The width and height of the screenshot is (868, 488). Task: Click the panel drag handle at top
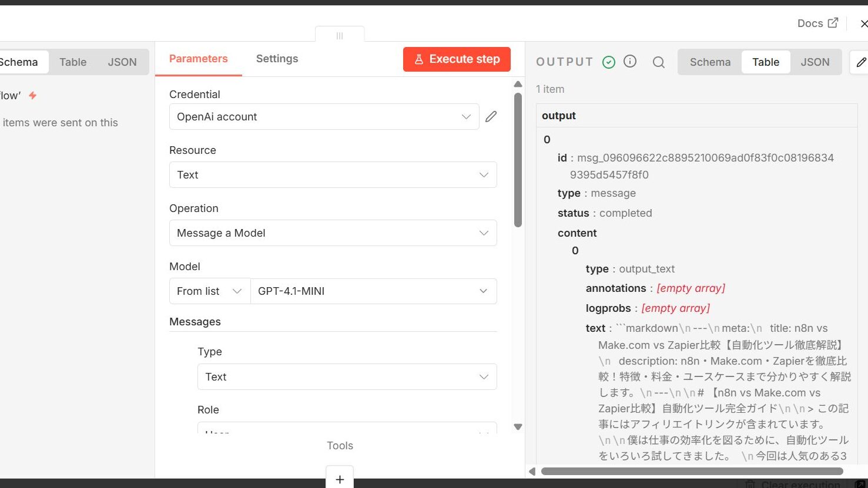[x=340, y=36]
